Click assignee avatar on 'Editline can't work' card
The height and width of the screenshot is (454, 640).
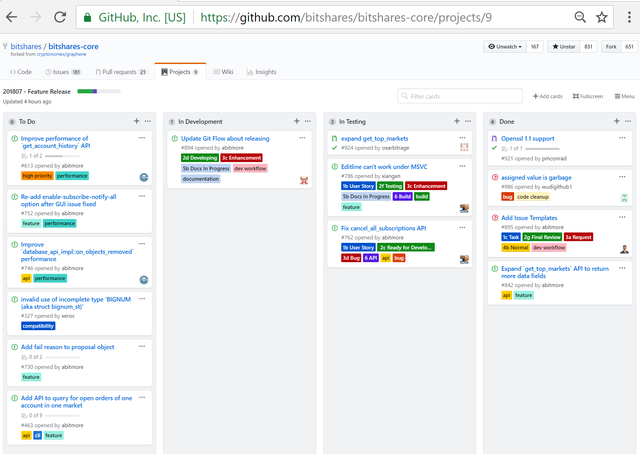tap(464, 209)
